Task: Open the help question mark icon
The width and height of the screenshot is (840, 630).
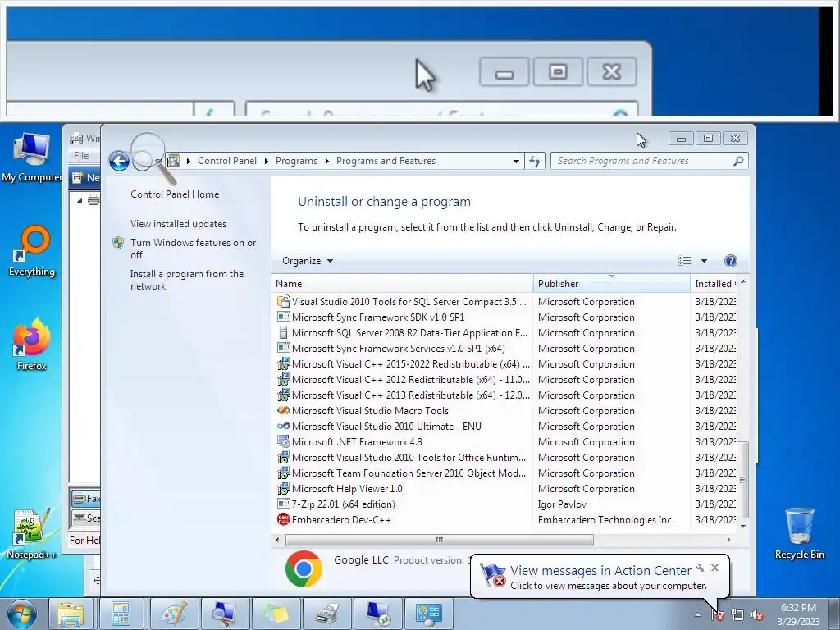Action: point(731,261)
